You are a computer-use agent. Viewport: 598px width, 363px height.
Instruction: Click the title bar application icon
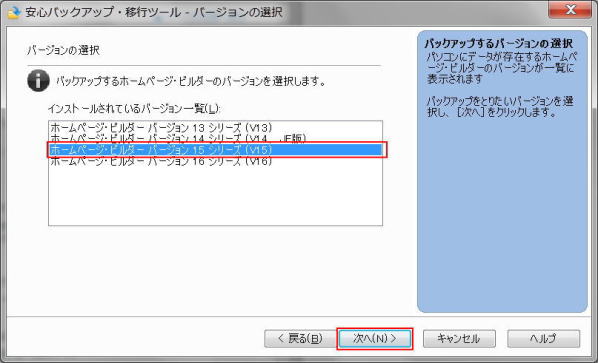[14, 12]
